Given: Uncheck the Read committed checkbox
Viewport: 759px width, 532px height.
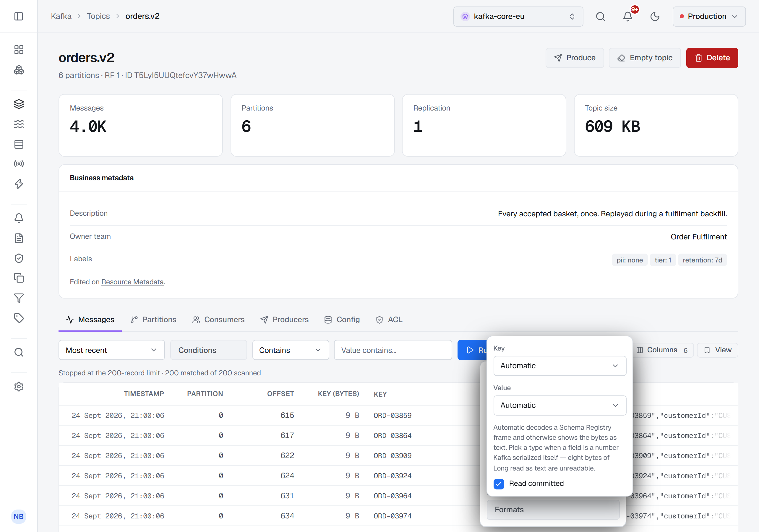Looking at the screenshot, I should pos(499,484).
